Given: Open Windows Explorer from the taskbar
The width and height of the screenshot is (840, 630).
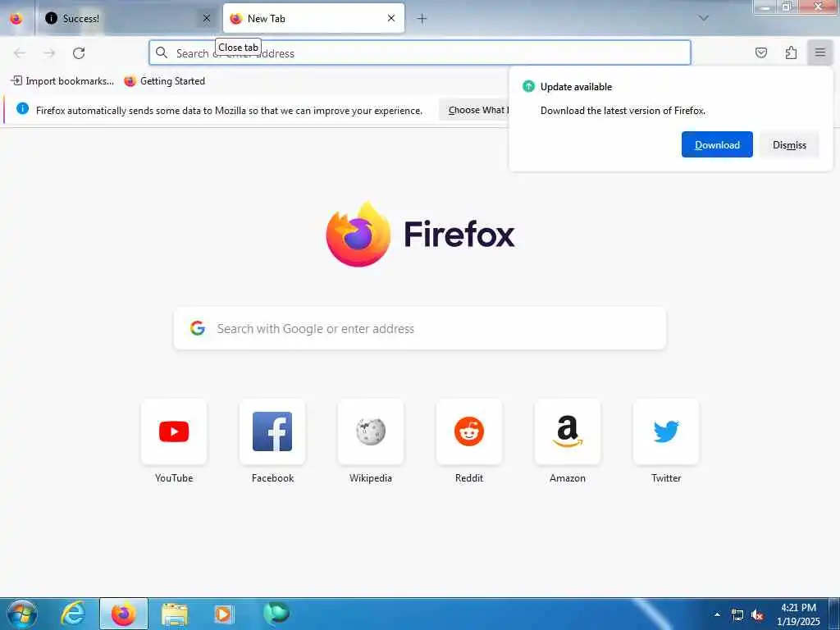Looking at the screenshot, I should click(175, 614).
